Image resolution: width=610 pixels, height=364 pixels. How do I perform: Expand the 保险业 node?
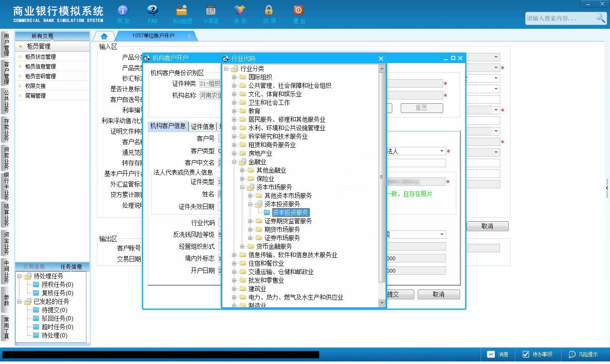pyautogui.click(x=242, y=179)
